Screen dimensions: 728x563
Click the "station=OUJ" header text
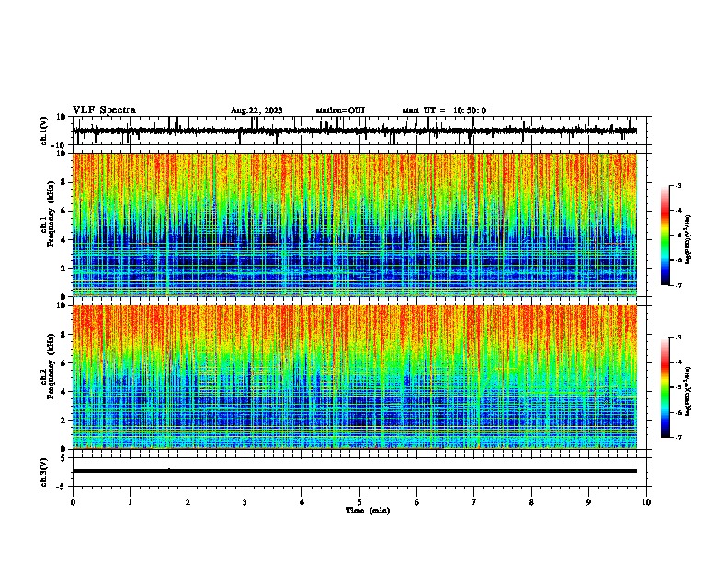pyautogui.click(x=340, y=110)
